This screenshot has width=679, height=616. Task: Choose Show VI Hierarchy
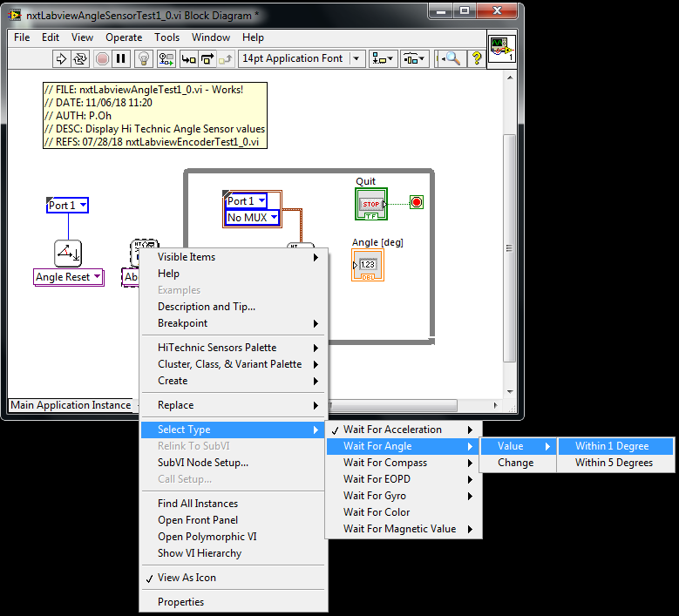(234, 553)
